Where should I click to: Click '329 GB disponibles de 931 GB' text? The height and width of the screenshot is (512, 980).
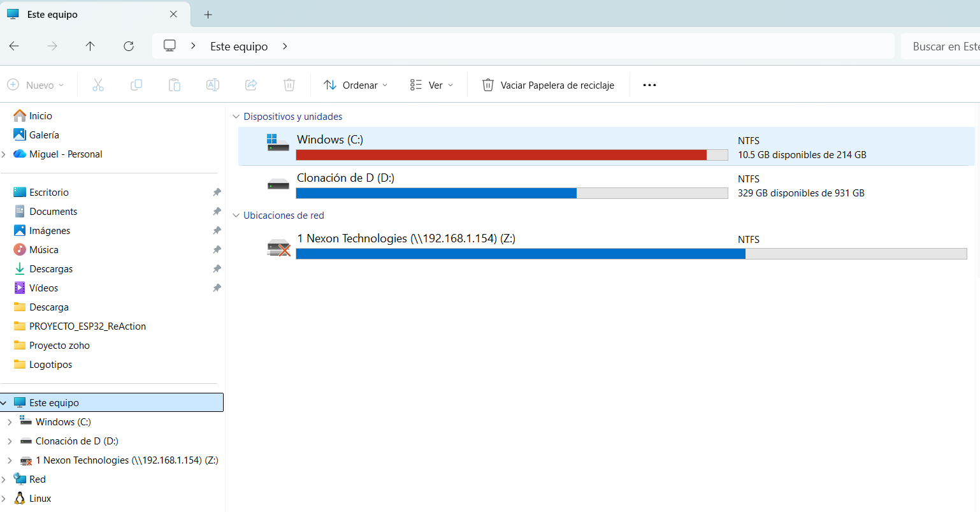[x=801, y=193]
